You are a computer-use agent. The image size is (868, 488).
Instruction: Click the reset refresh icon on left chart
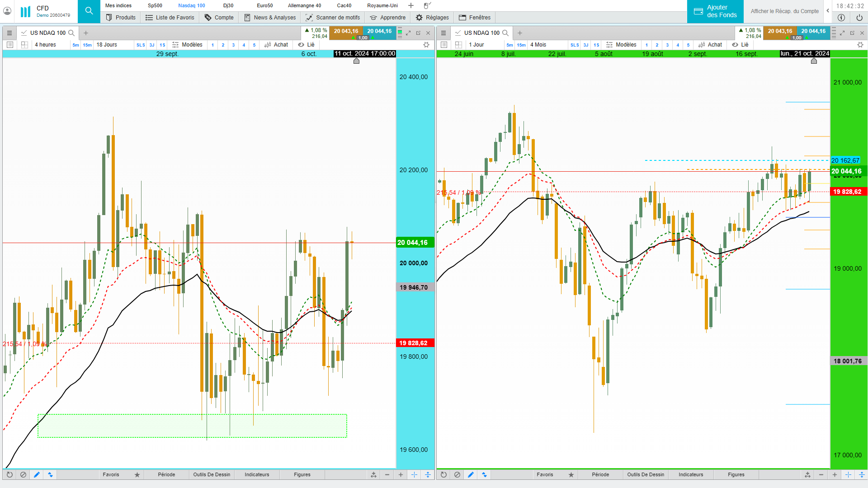click(9, 474)
